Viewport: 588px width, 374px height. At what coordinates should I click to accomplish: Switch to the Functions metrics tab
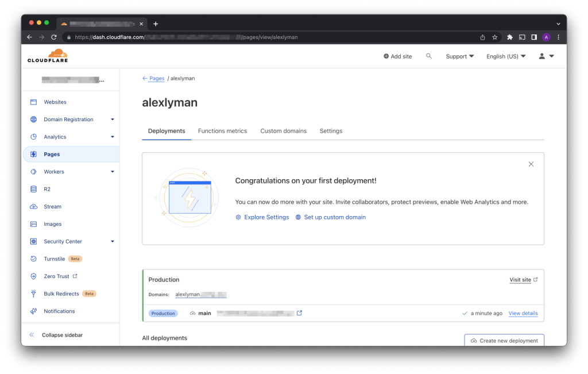coord(222,131)
